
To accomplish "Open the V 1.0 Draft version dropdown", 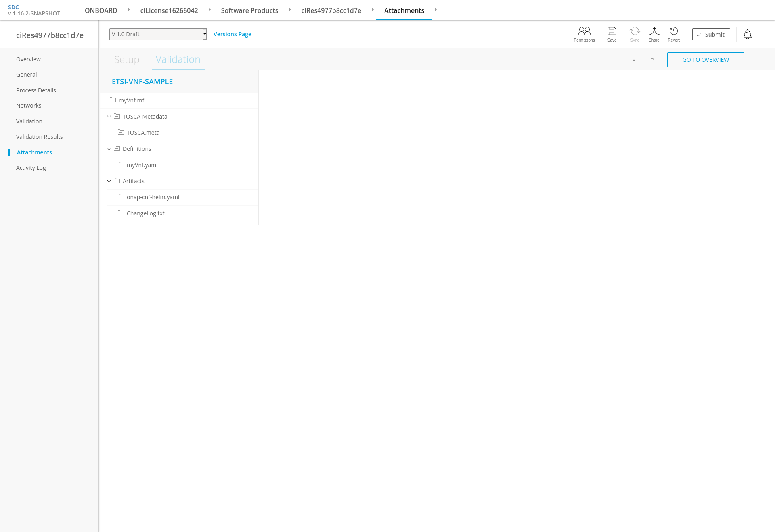I will coord(158,34).
